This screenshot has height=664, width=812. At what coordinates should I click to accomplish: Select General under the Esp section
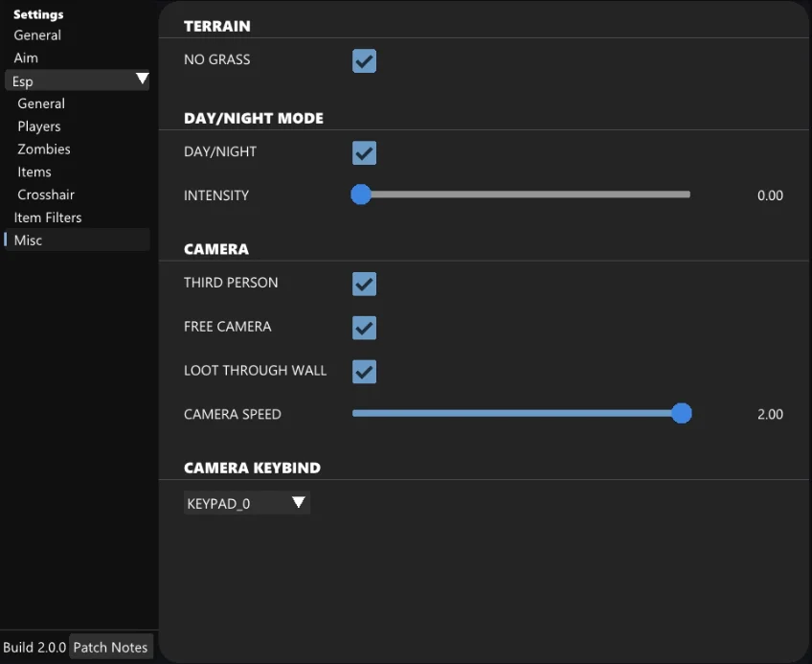coord(41,103)
